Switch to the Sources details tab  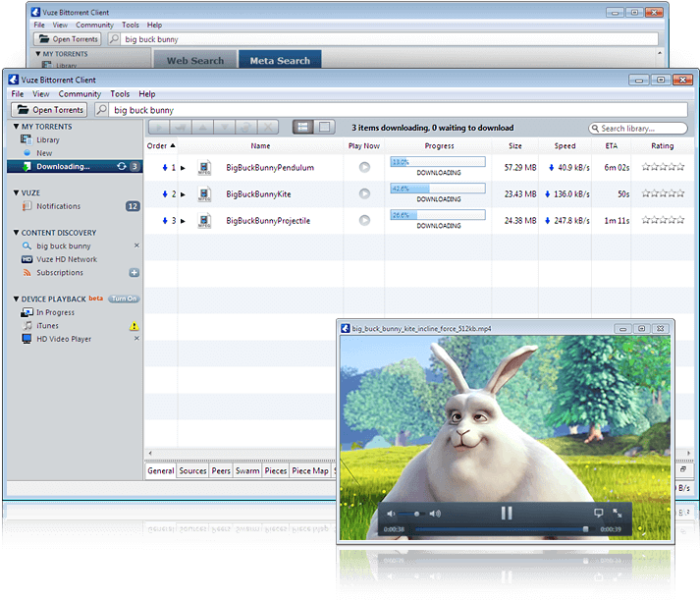[192, 470]
